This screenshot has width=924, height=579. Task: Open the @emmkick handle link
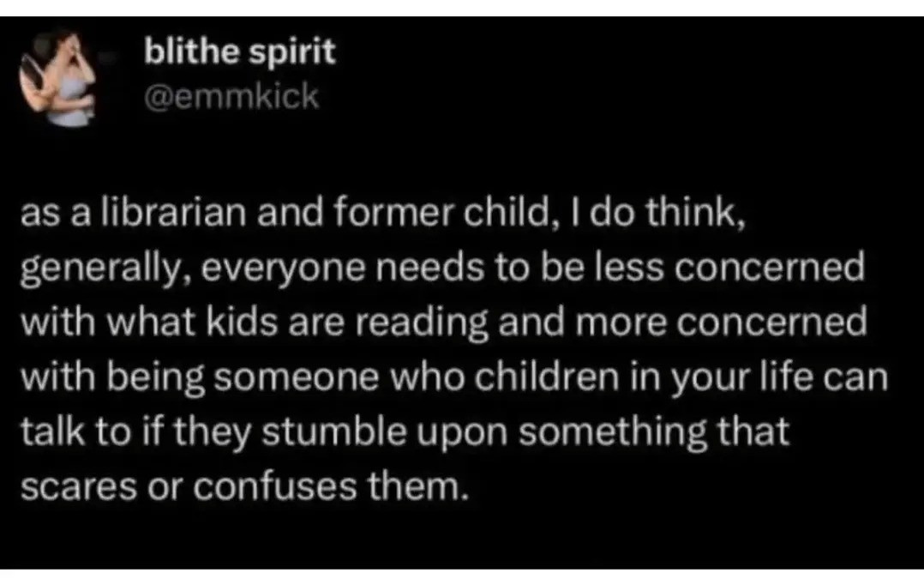pos(231,96)
